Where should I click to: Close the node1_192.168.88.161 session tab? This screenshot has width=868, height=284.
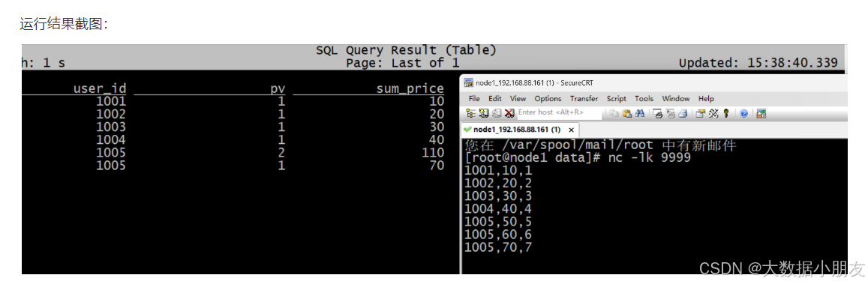571,130
